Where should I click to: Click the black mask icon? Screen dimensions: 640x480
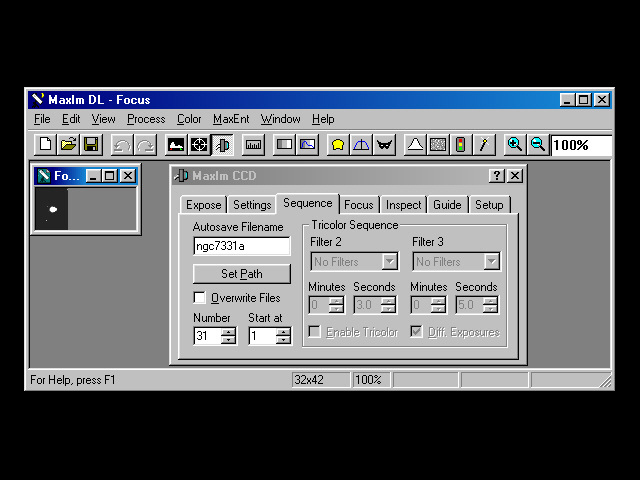coord(384,145)
